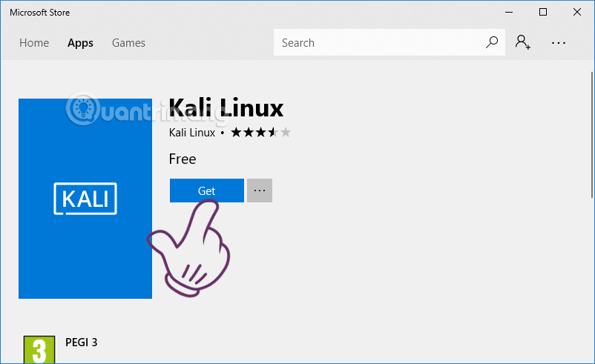Click the star rating for Kali Linux
595x364 pixels.
click(260, 132)
